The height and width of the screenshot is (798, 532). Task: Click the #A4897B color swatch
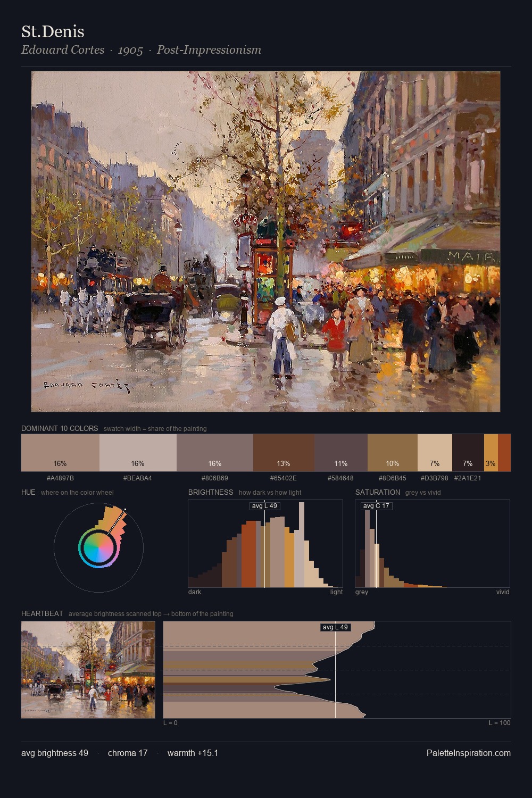click(x=60, y=453)
